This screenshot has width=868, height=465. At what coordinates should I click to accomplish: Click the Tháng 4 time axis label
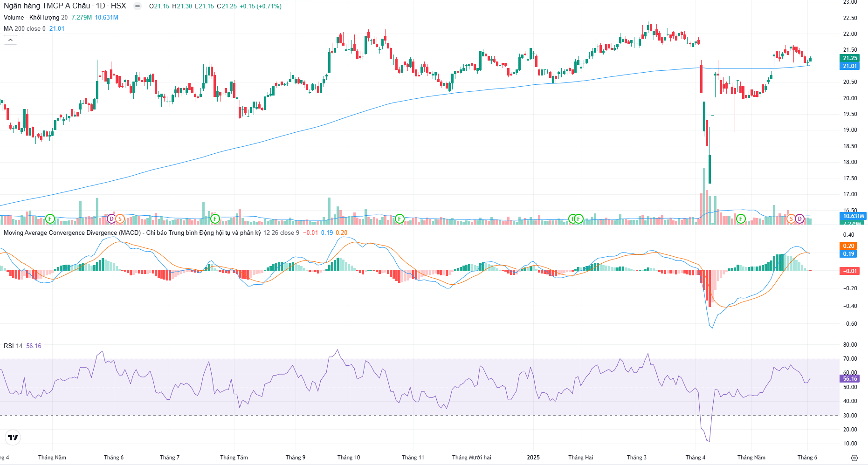pos(696,458)
